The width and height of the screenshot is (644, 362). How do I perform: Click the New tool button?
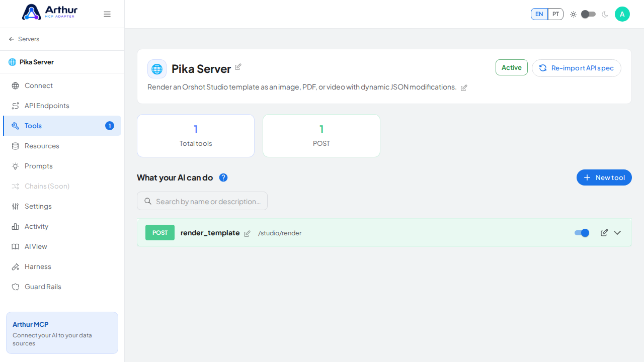pos(604,177)
